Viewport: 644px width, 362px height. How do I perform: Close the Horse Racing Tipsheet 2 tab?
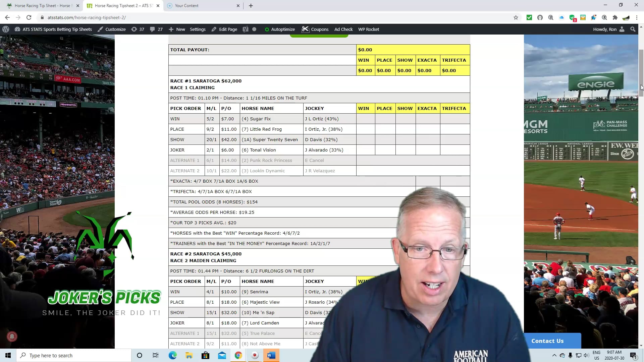coord(158,5)
